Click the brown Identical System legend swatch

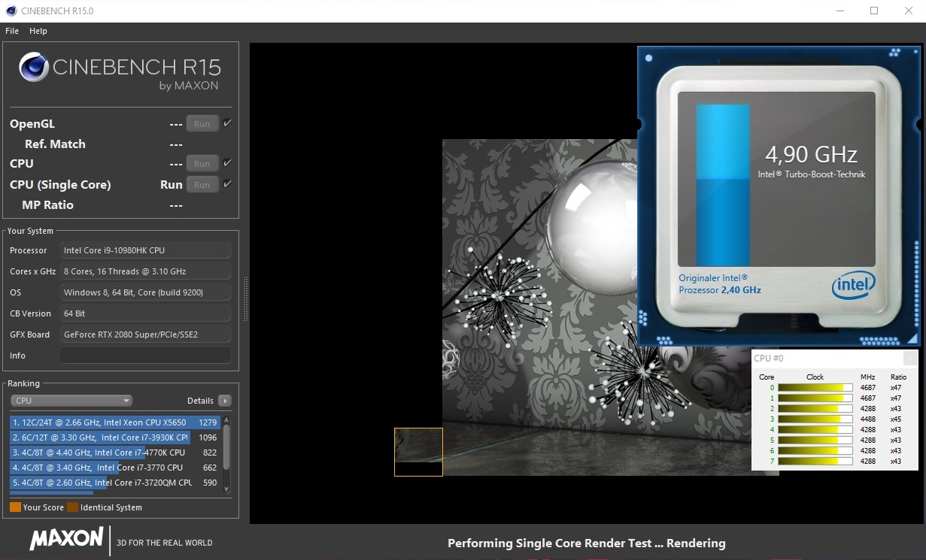[x=72, y=507]
